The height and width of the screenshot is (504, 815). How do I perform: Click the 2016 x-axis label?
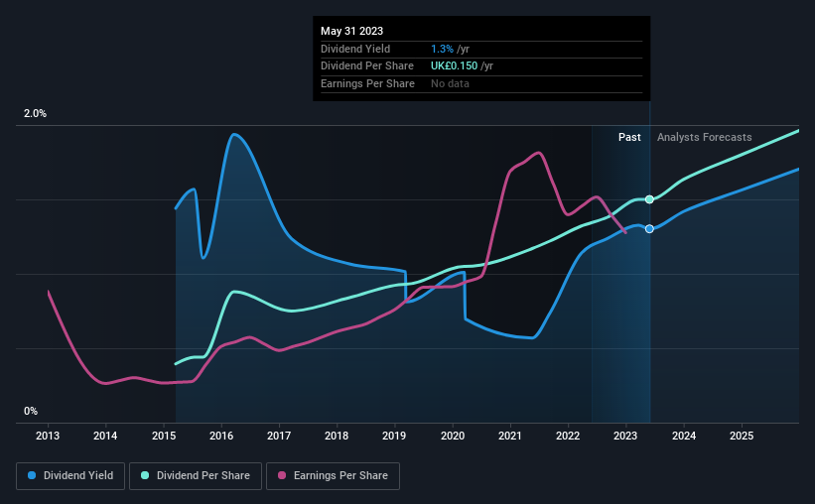click(x=221, y=436)
